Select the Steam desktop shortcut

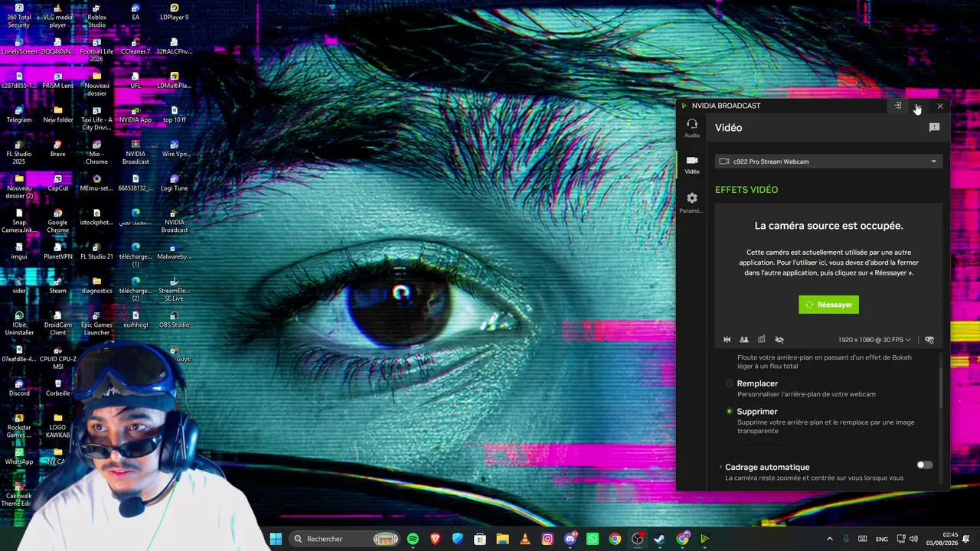click(x=58, y=285)
